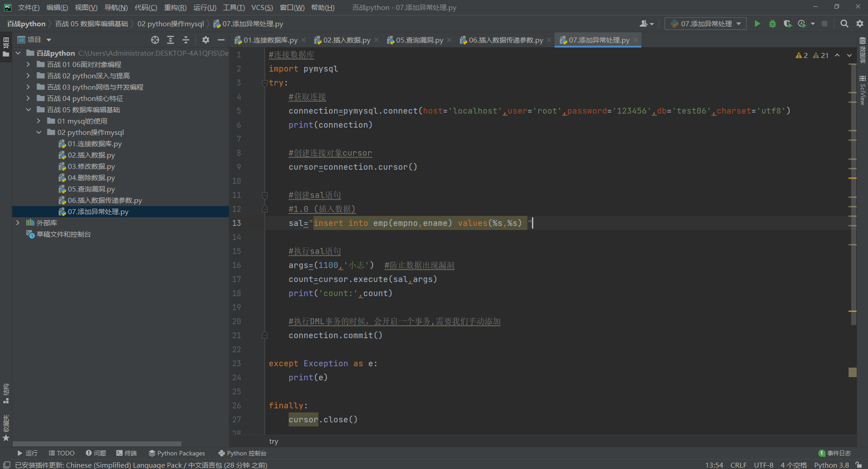Expand the 外部库 node

click(x=18, y=223)
